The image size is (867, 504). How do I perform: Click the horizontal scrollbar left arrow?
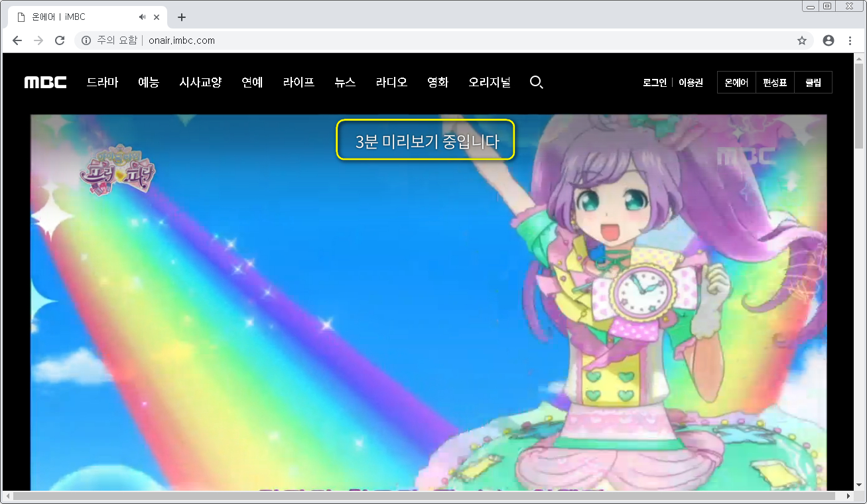click(7, 496)
